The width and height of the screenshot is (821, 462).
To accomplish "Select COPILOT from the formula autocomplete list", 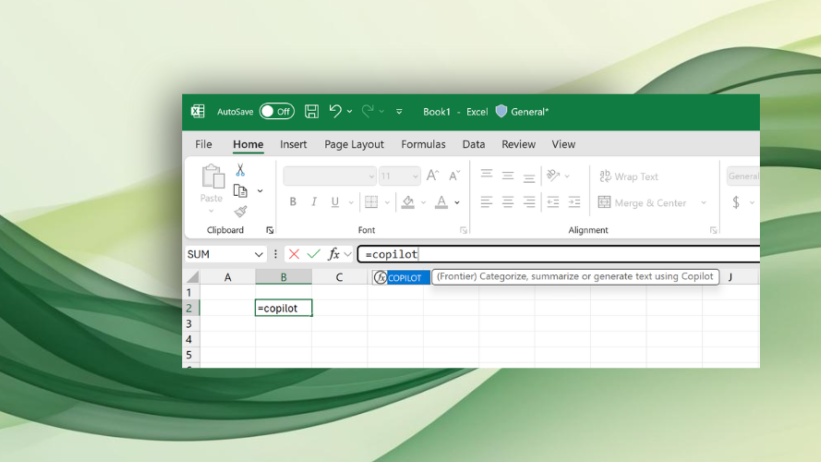I will pyautogui.click(x=405, y=278).
